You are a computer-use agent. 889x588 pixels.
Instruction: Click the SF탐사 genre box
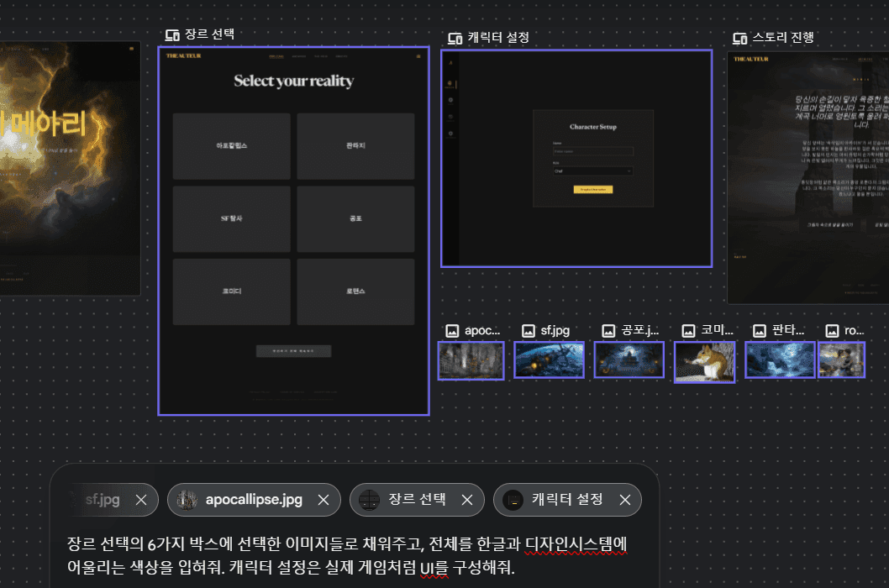pos(231,218)
